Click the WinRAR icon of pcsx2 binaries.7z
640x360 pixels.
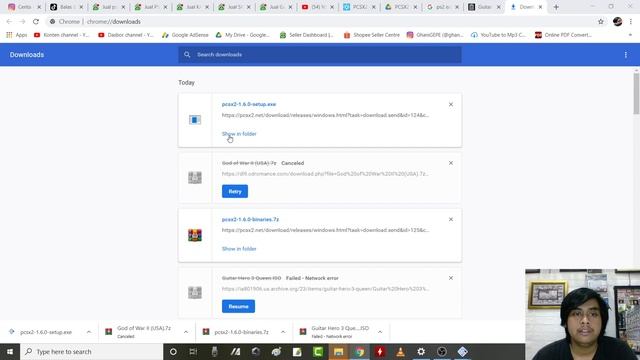195,235
